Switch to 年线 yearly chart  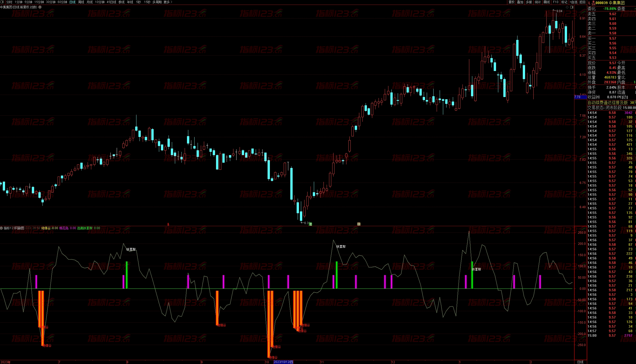(130, 2)
